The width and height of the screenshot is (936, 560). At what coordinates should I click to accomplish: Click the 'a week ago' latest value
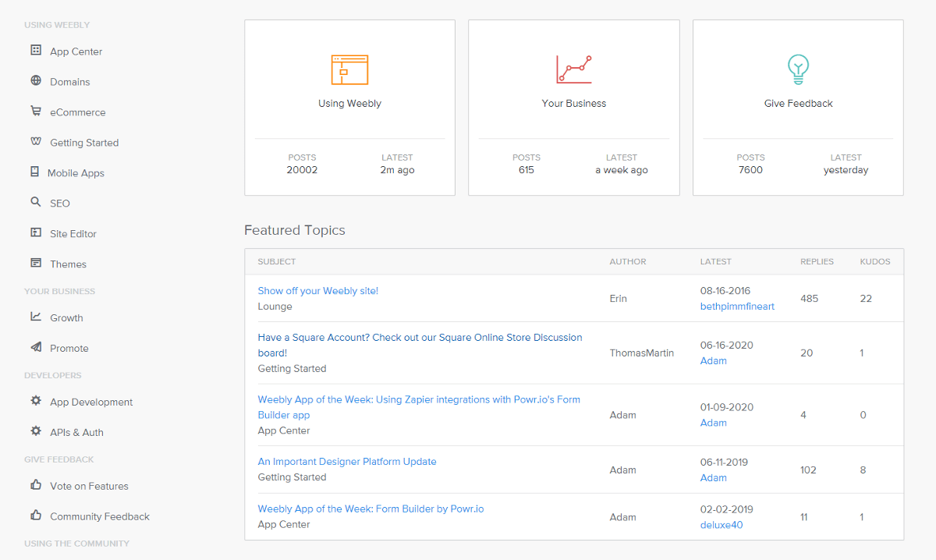coord(622,170)
